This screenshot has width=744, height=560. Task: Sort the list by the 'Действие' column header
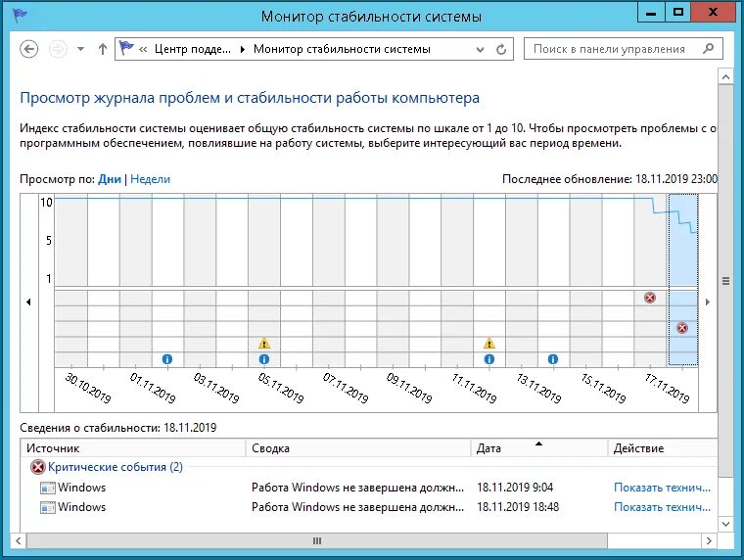[x=663, y=448]
